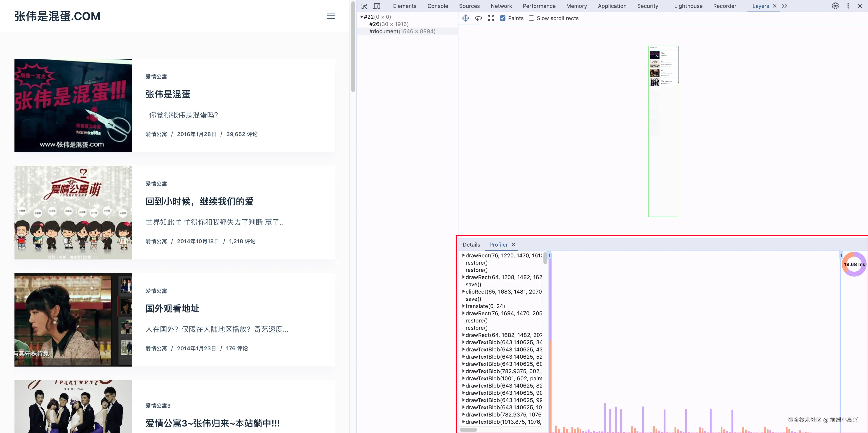868x433 pixels.
Task: Open the Details tab
Action: tap(471, 245)
